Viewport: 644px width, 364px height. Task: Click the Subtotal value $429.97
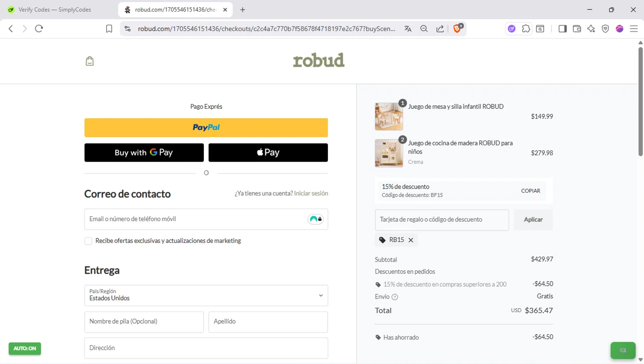[542, 259]
